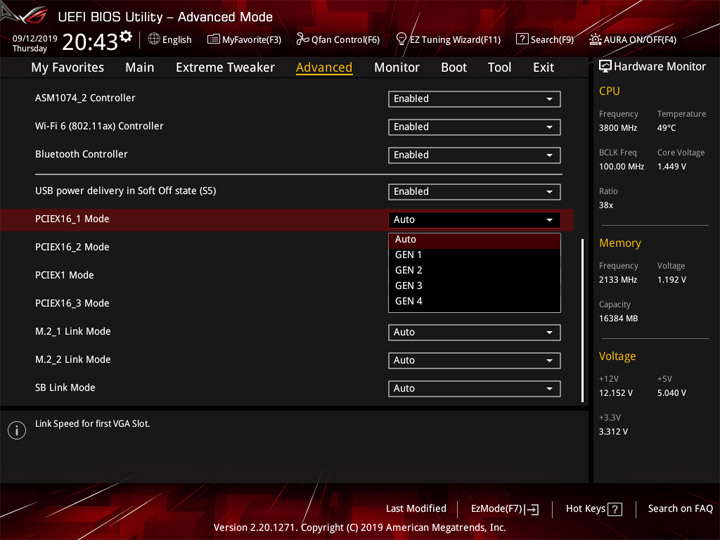Switch to My Favorites tab
This screenshot has height=540, width=720.
click(x=68, y=68)
